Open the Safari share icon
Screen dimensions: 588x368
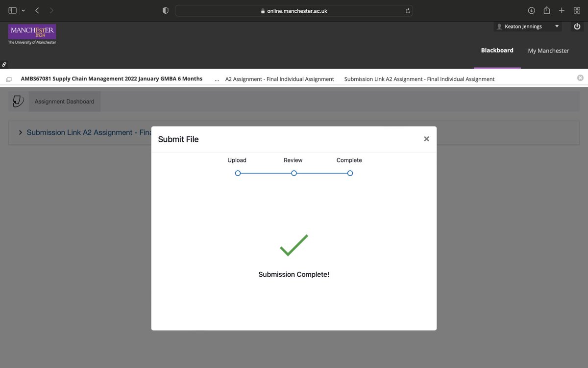tap(546, 10)
